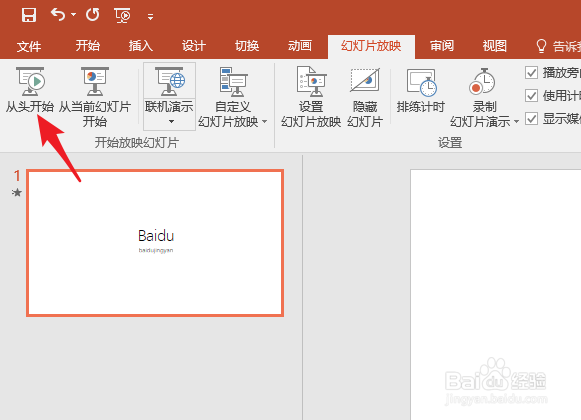Image resolution: width=581 pixels, height=420 pixels.
Task: Switch to the 视图 ribbon tab
Action: [495, 46]
